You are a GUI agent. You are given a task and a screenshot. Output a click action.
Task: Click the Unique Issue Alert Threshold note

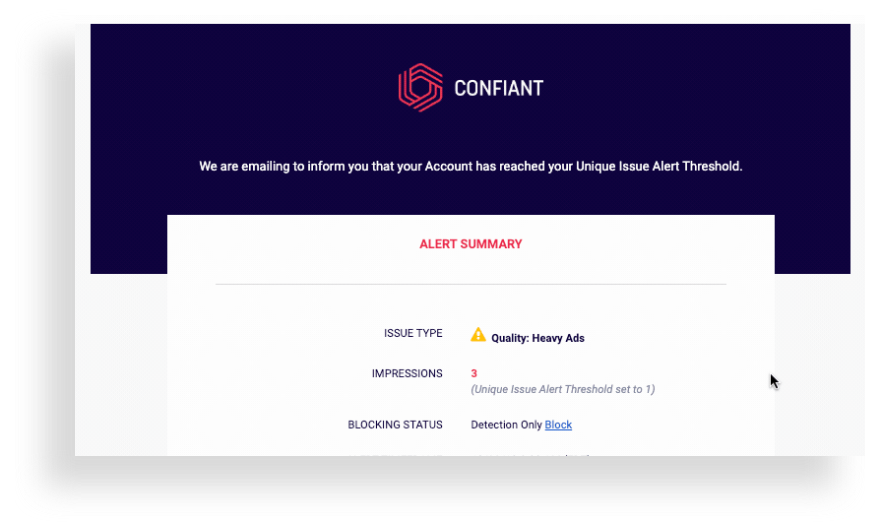tap(562, 389)
